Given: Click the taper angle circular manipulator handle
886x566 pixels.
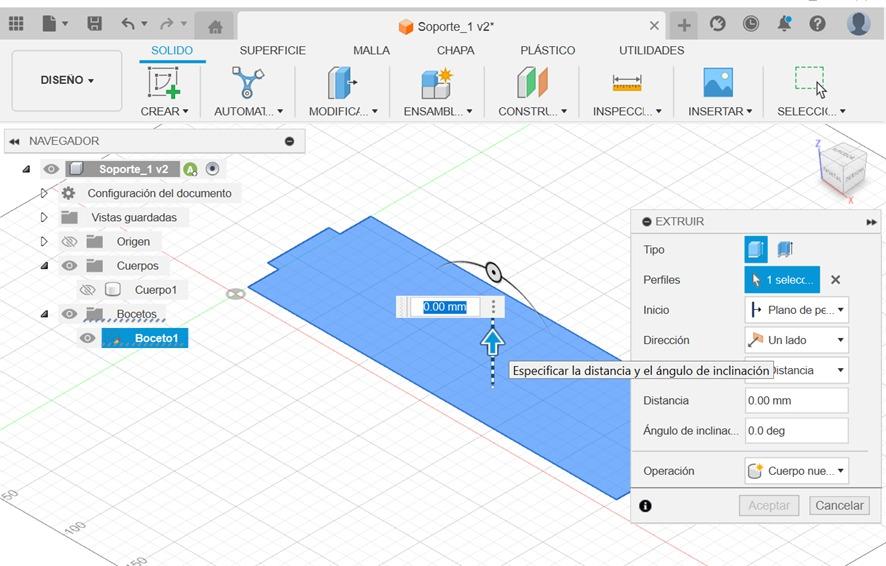Looking at the screenshot, I should point(493,273).
